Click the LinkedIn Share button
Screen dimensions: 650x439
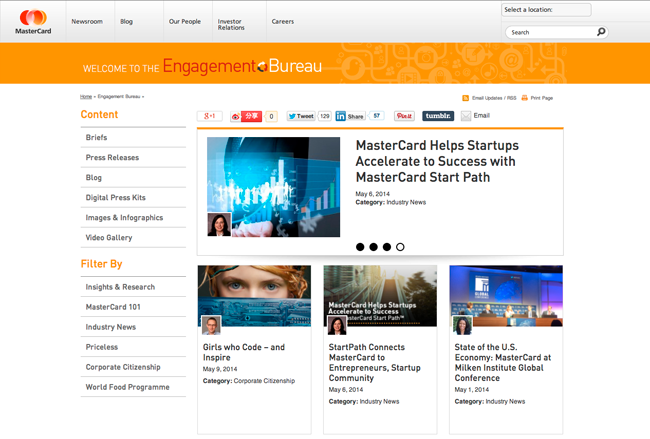[x=350, y=116]
